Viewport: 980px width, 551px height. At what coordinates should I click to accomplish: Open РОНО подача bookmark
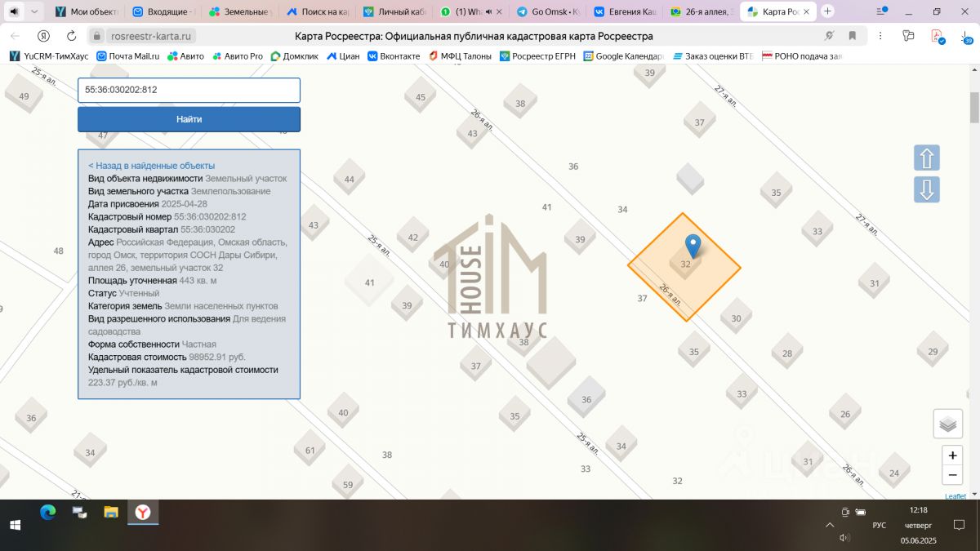pos(802,56)
